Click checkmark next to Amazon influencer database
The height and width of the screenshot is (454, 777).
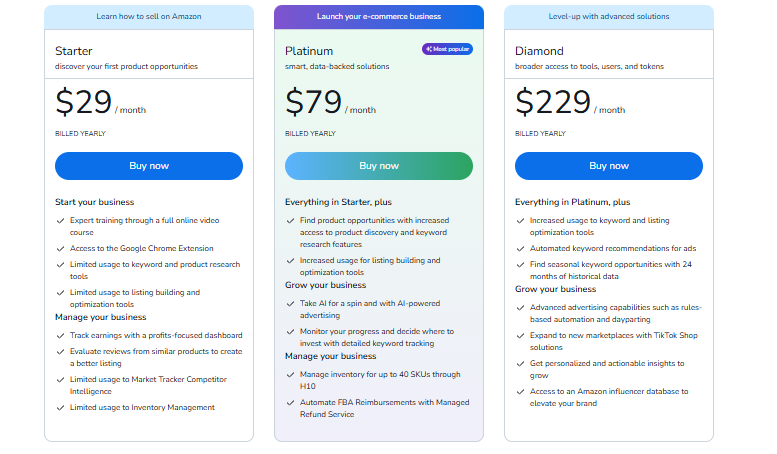pos(520,392)
